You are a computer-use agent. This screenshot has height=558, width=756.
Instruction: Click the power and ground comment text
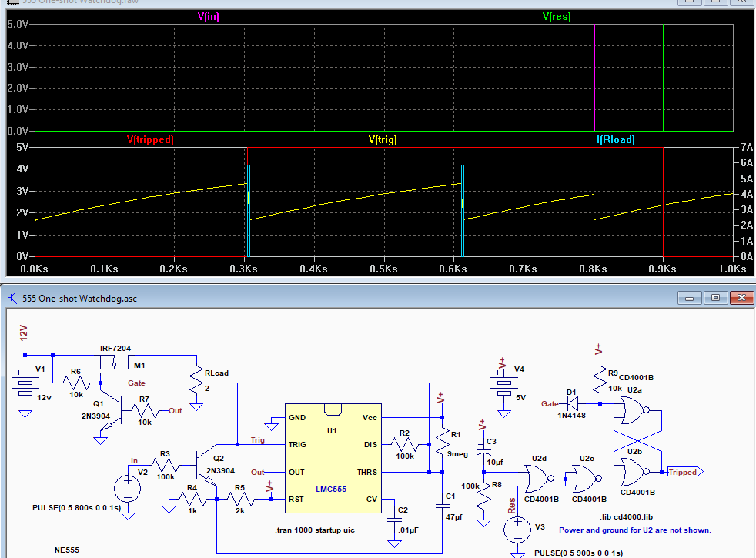(635, 530)
